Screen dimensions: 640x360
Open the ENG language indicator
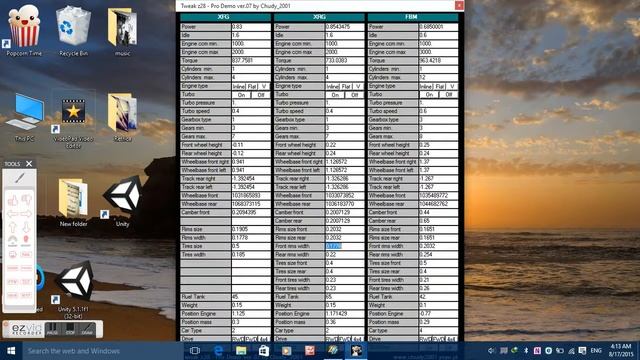click(596, 351)
